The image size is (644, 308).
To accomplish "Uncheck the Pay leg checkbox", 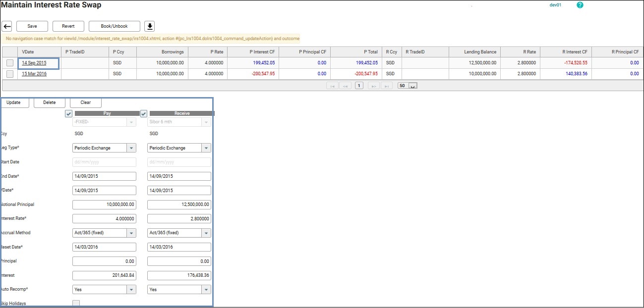I will 69,113.
